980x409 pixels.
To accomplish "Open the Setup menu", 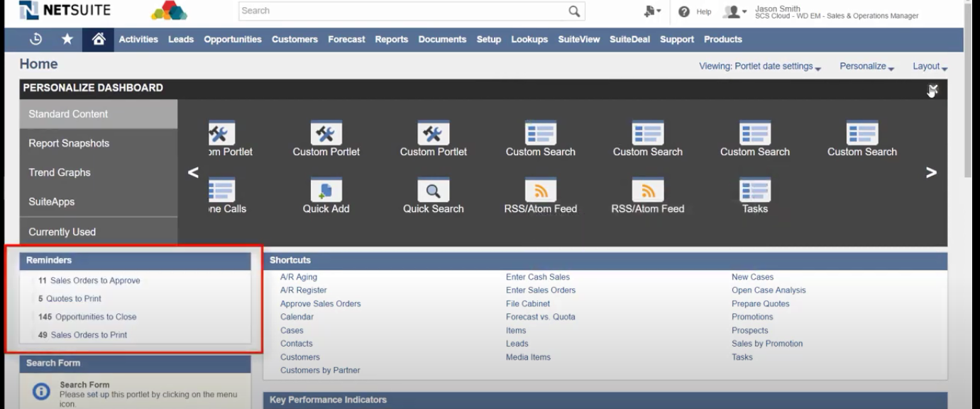I will pyautogui.click(x=489, y=40).
